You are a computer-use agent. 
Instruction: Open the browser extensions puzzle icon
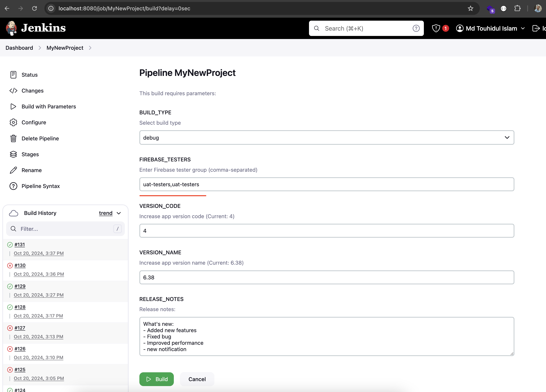coord(517,8)
